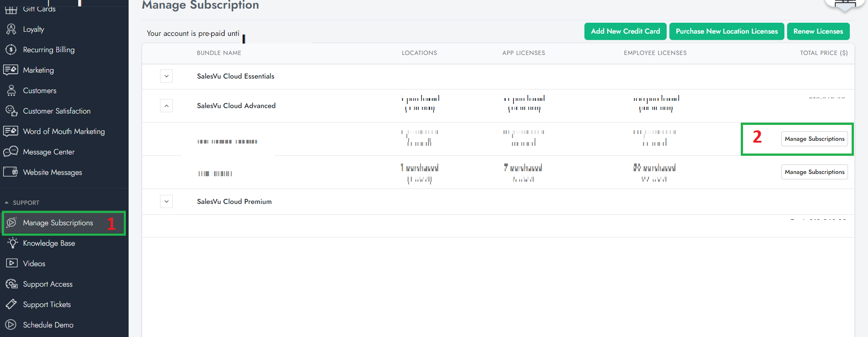
Task: Open Gift Cards from the sidebar
Action: 39,9
